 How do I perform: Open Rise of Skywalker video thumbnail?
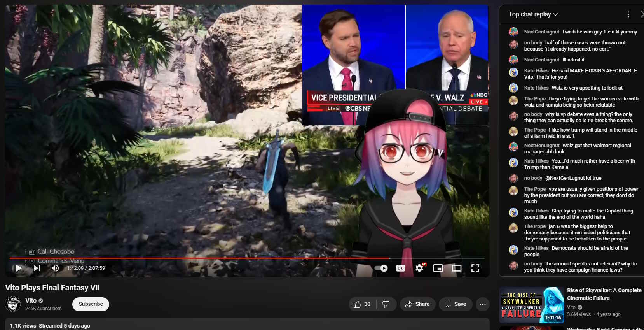pos(531,305)
